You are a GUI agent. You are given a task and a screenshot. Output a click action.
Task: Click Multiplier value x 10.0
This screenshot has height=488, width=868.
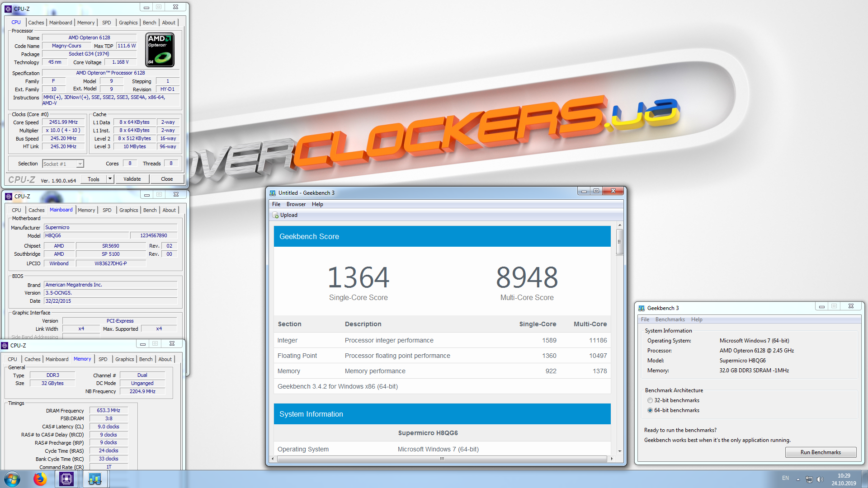tap(63, 131)
